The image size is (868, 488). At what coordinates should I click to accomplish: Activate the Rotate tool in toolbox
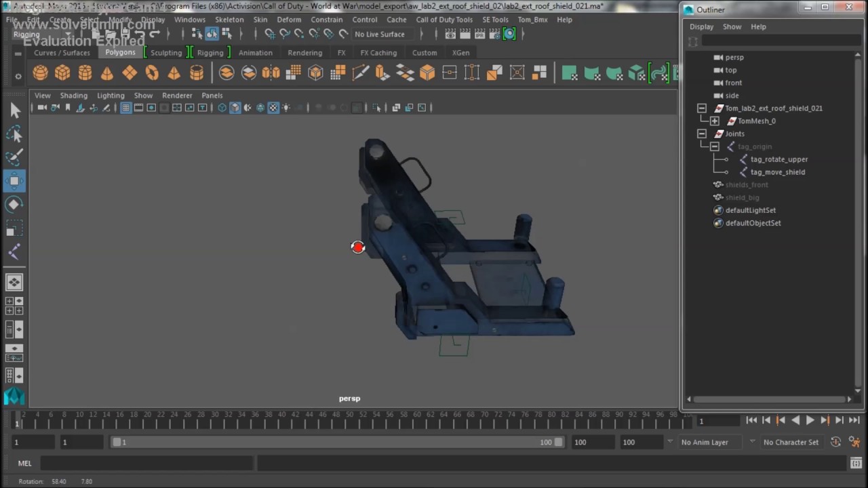[x=14, y=204]
